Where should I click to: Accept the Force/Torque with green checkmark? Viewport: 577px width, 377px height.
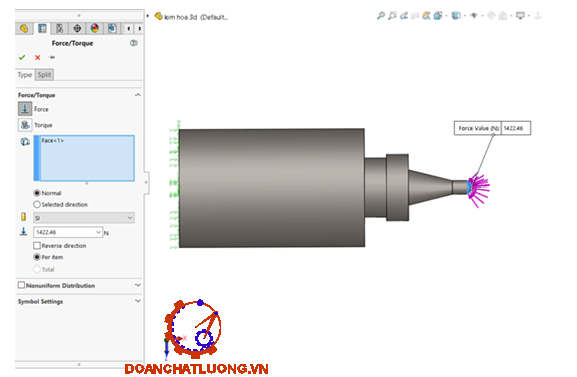coord(22,57)
